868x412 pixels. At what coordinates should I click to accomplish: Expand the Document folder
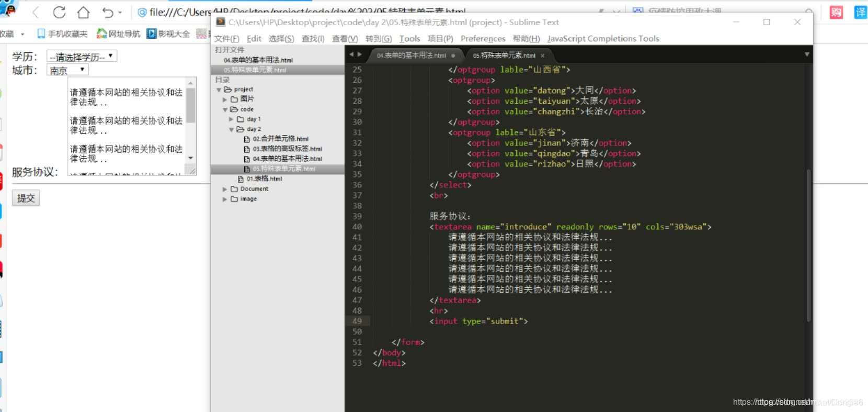pyautogui.click(x=225, y=189)
